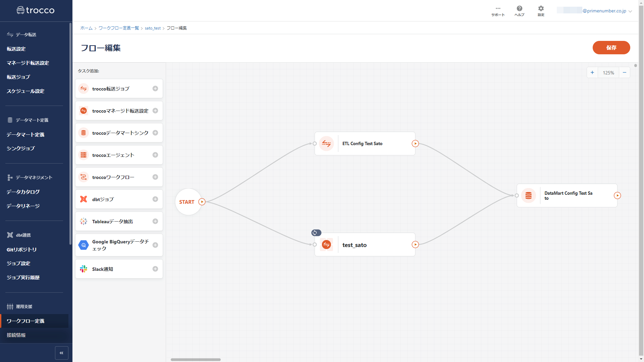Click the trocco転送ジョブ icon to add task

pyautogui.click(x=155, y=88)
